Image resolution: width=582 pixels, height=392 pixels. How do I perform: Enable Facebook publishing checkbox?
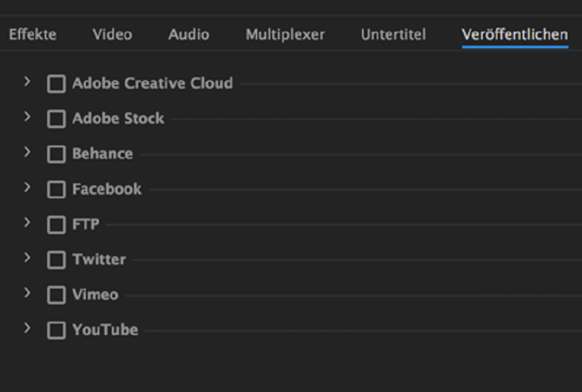click(x=56, y=189)
